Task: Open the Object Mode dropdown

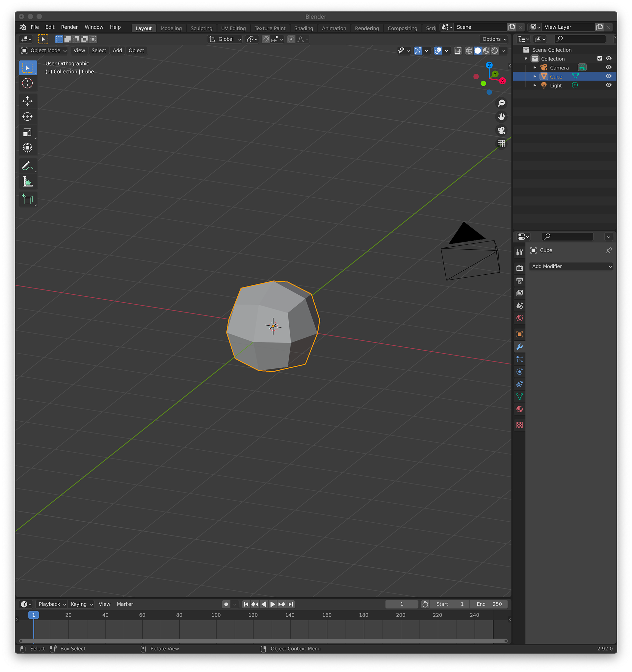Action: click(x=44, y=50)
